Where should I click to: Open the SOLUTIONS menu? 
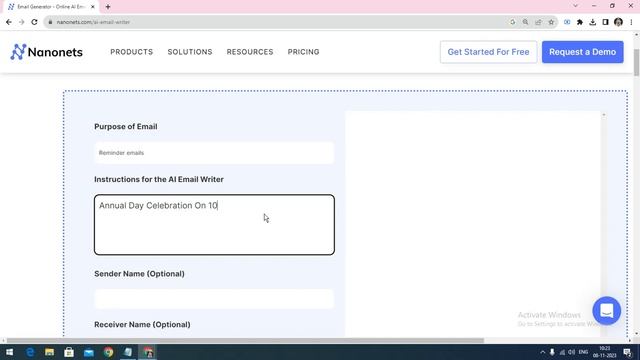[190, 52]
